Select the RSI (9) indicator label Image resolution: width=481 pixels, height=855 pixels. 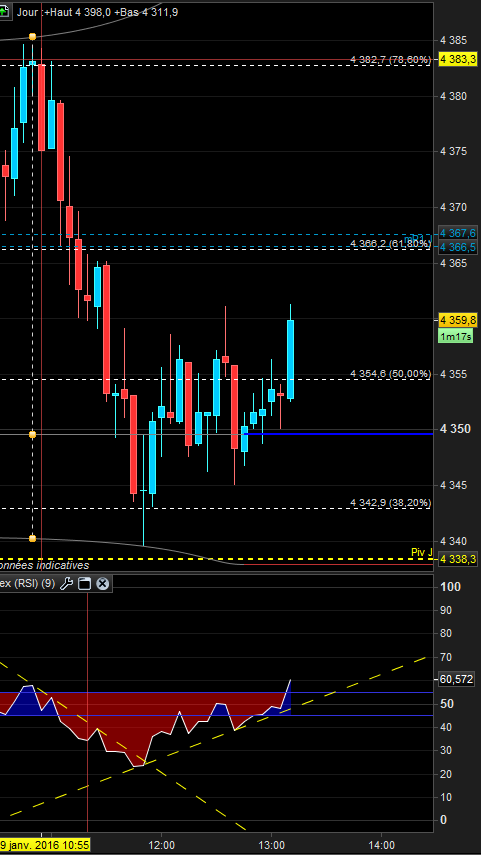(27, 584)
